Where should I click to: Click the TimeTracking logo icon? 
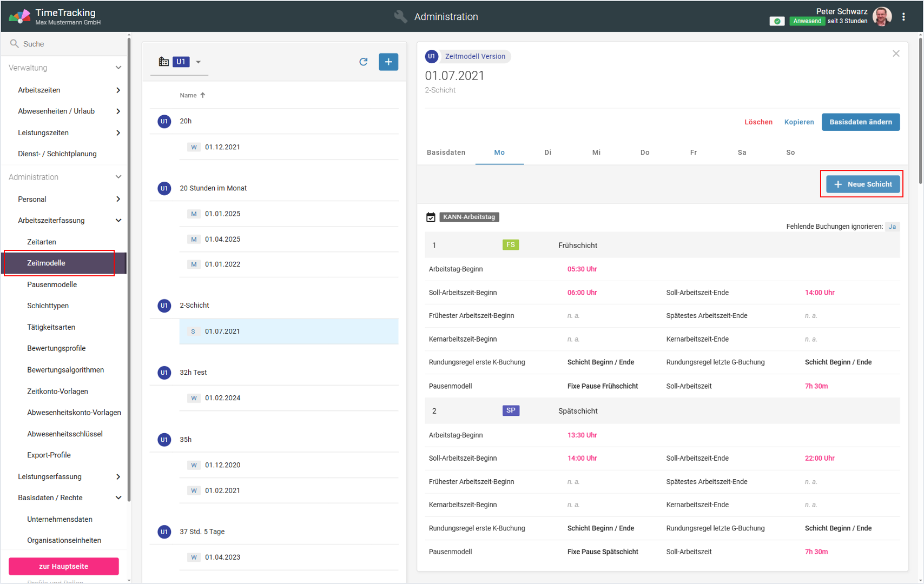point(19,16)
